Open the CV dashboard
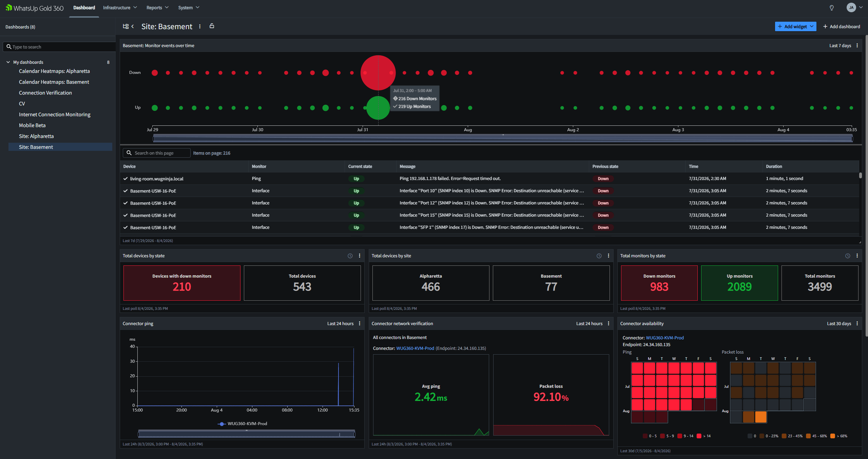Viewport: 868px width, 459px height. point(22,104)
